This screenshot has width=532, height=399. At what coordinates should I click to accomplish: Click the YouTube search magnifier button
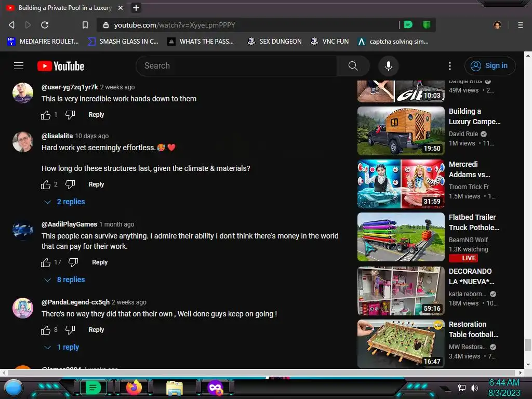click(x=353, y=66)
